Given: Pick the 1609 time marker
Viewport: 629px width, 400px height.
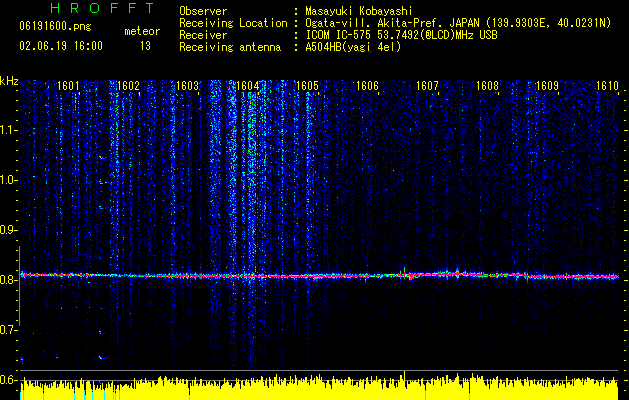Looking at the screenshot, I should (x=547, y=87).
